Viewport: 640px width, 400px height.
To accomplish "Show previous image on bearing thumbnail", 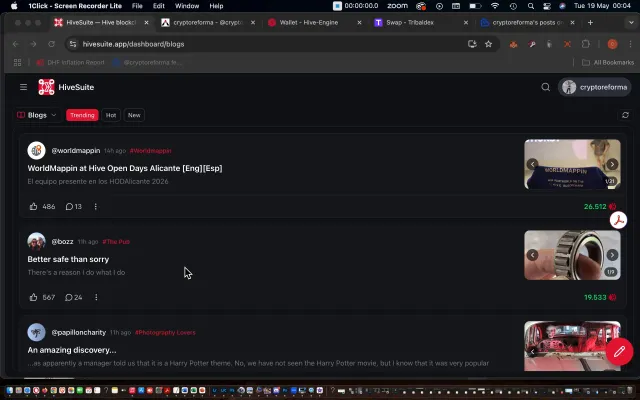I will coord(532,255).
